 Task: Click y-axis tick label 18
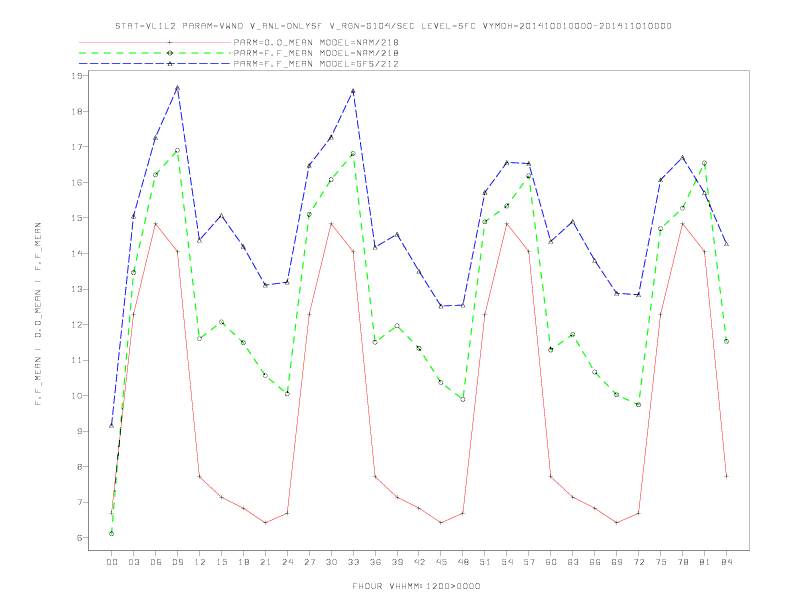pyautogui.click(x=77, y=111)
